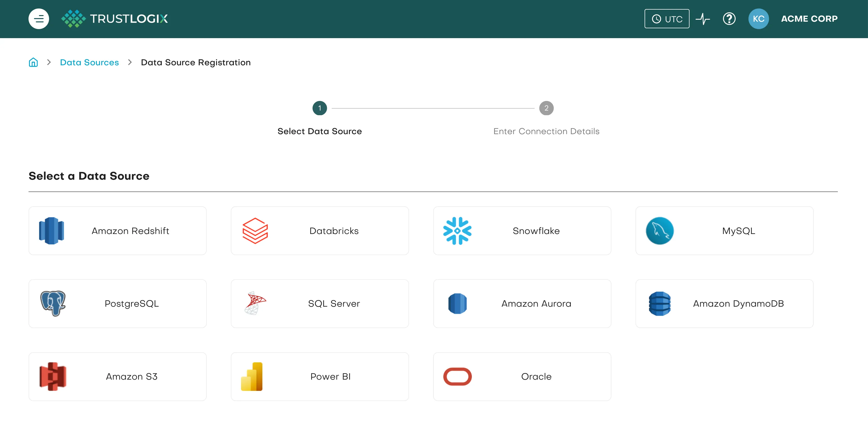Select step 2 Enter Connection Details
The image size is (868, 429).
[x=546, y=108]
